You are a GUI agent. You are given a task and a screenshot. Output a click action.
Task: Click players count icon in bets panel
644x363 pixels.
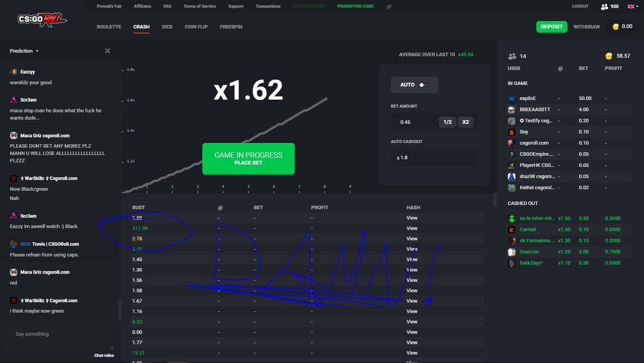coord(512,56)
